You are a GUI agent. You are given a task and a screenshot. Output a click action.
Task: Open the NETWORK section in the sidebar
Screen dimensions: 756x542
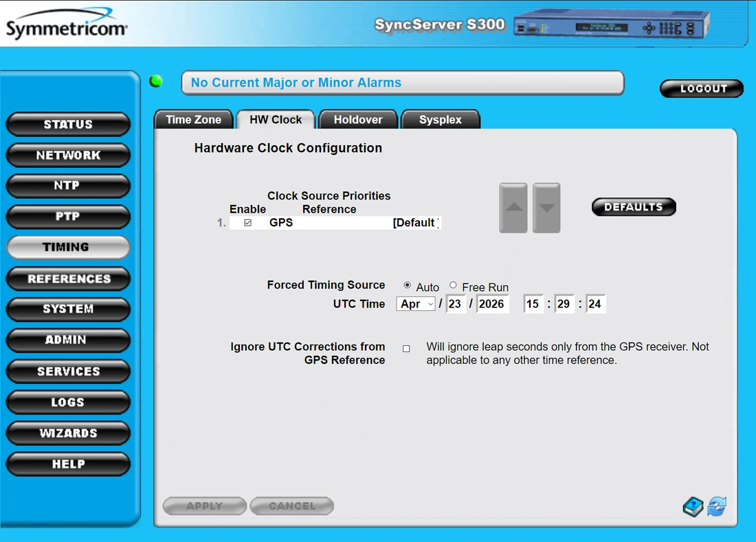tap(68, 155)
